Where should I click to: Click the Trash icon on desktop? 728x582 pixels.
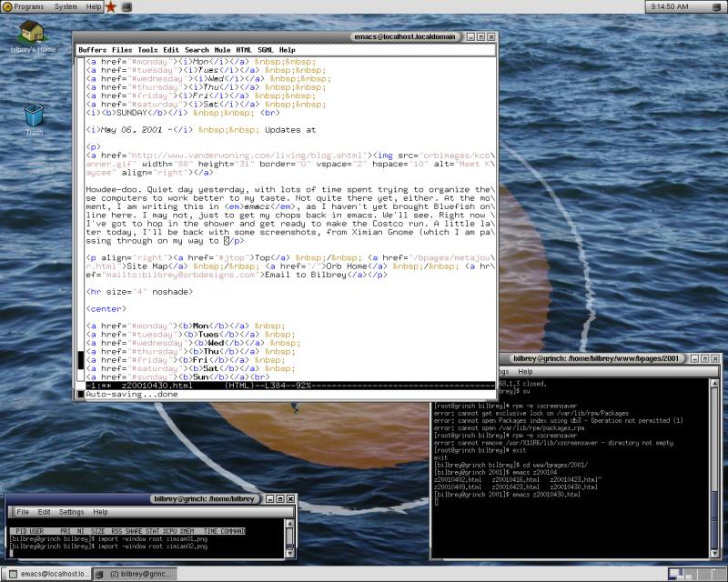coord(34,115)
